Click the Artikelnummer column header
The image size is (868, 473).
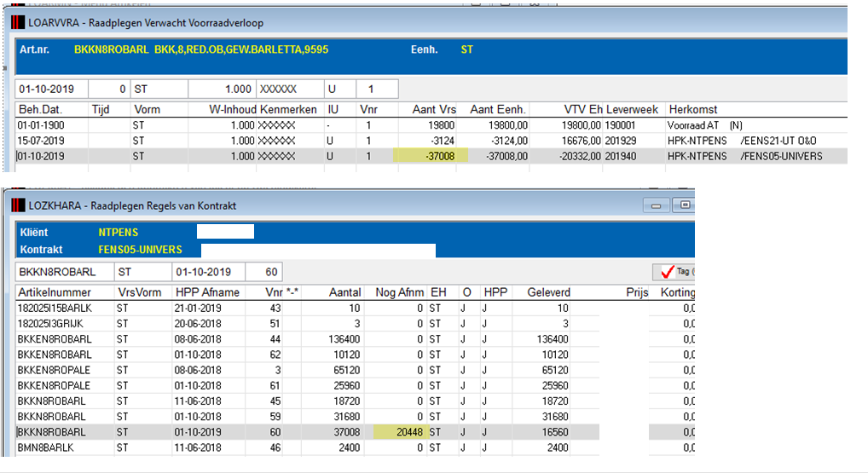click(55, 292)
